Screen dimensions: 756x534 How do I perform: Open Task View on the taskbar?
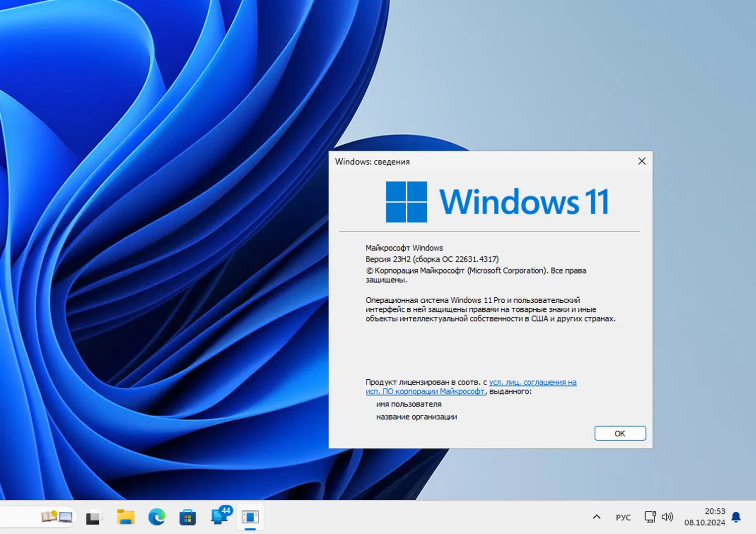tap(94, 517)
